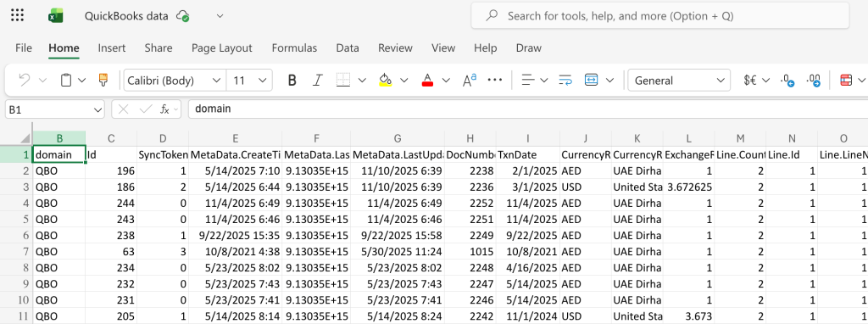Click the cloud saved status icon

click(183, 16)
